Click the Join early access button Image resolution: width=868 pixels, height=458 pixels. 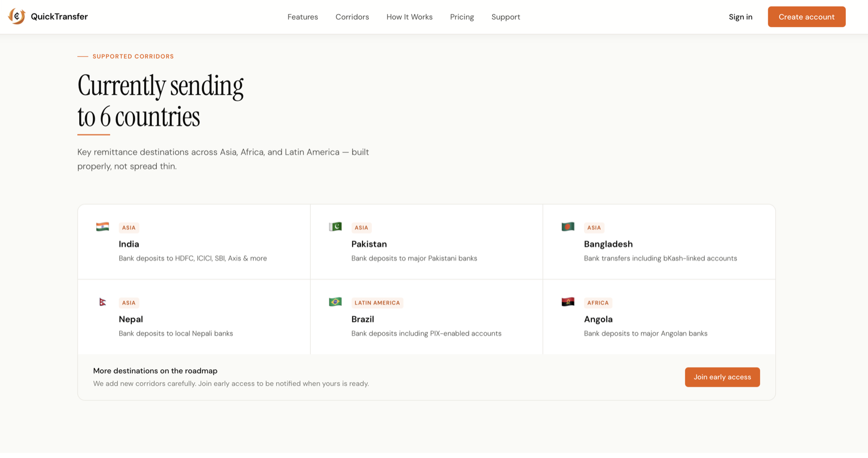click(x=722, y=377)
